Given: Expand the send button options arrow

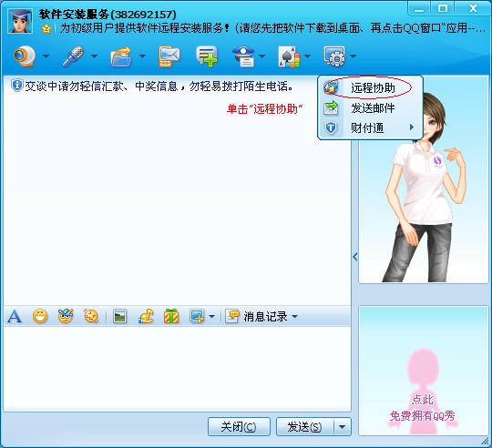Looking at the screenshot, I should click(x=342, y=427).
